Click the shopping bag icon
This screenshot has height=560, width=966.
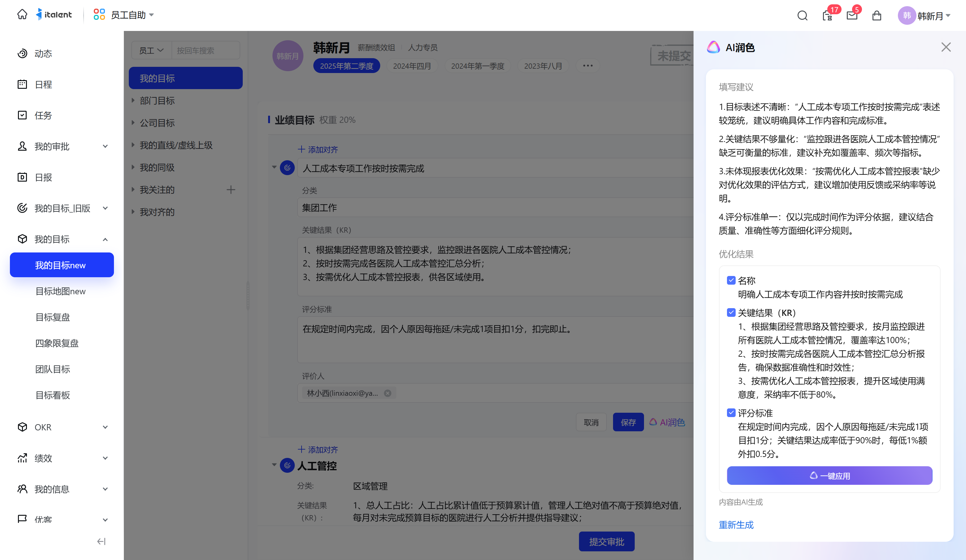point(876,16)
